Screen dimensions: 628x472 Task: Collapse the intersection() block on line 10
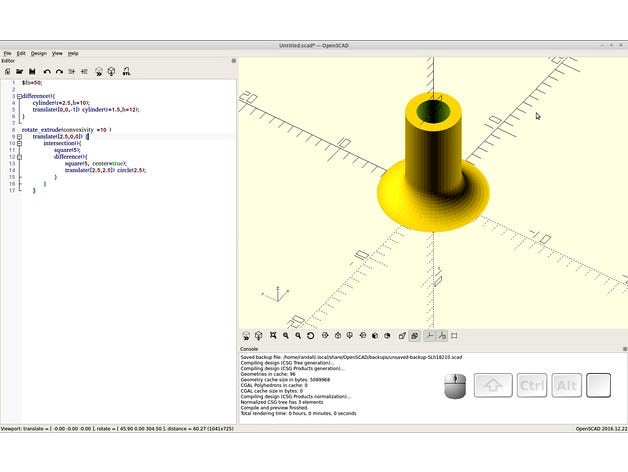pyautogui.click(x=19, y=143)
